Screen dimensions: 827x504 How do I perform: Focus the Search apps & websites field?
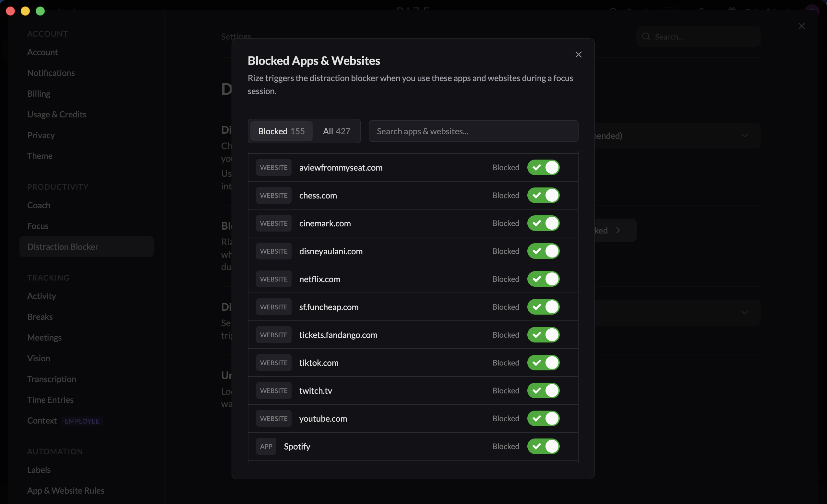[x=473, y=131]
